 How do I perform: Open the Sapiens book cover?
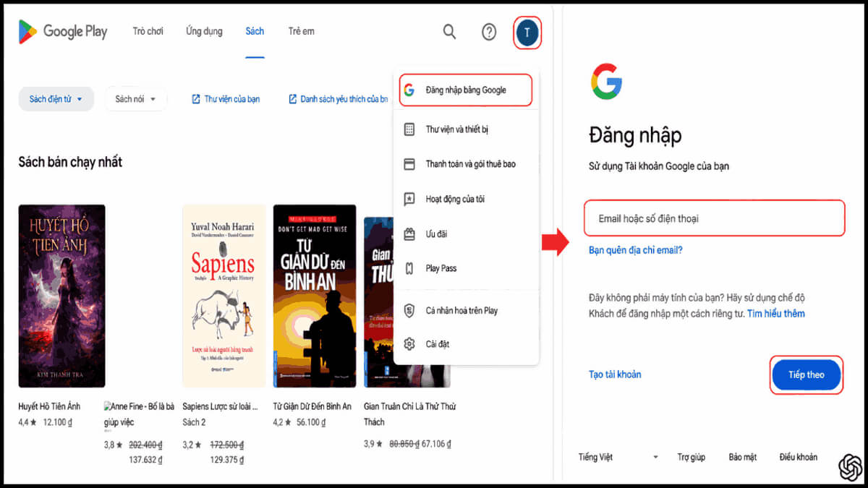[x=224, y=296]
